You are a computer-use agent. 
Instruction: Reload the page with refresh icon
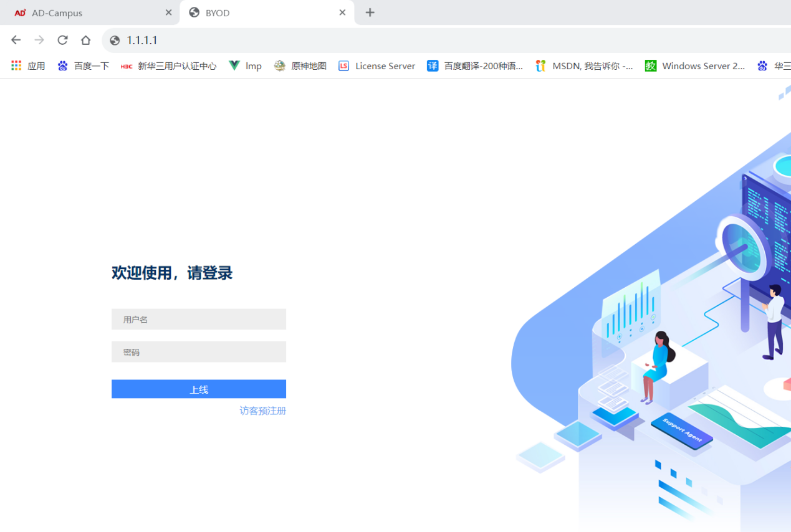pyautogui.click(x=62, y=40)
